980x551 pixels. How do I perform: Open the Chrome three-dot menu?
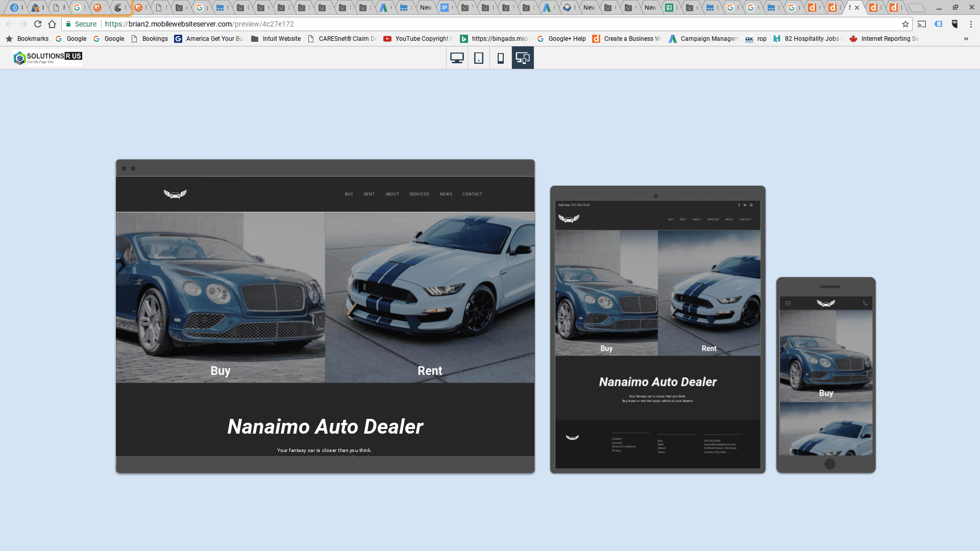coord(971,24)
